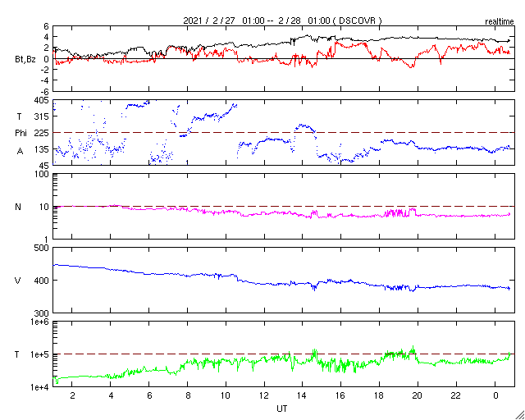Click the '-4' tick value on the Bt,Bz panel

(x=45, y=80)
